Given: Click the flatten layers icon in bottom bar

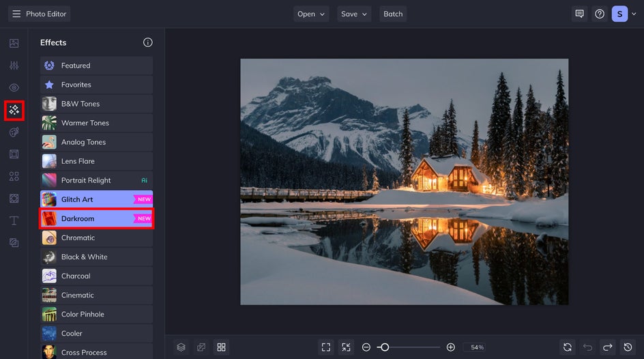Looking at the screenshot, I should click(x=201, y=347).
